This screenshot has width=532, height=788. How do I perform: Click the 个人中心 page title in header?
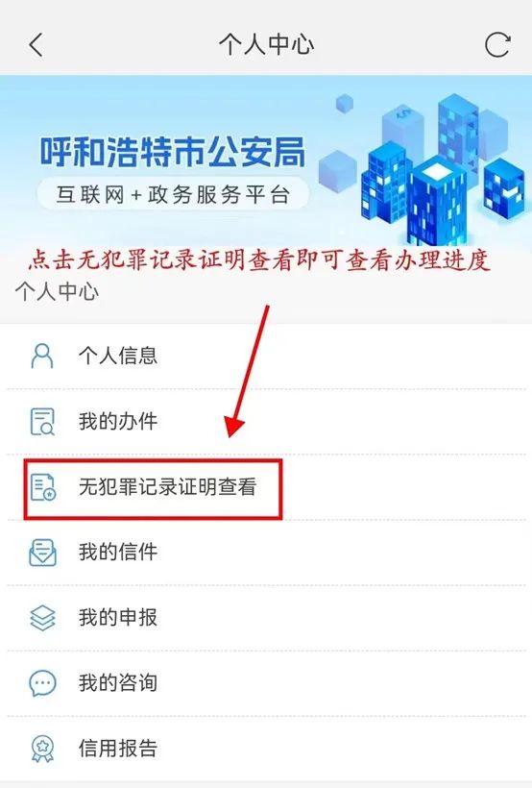tap(266, 45)
